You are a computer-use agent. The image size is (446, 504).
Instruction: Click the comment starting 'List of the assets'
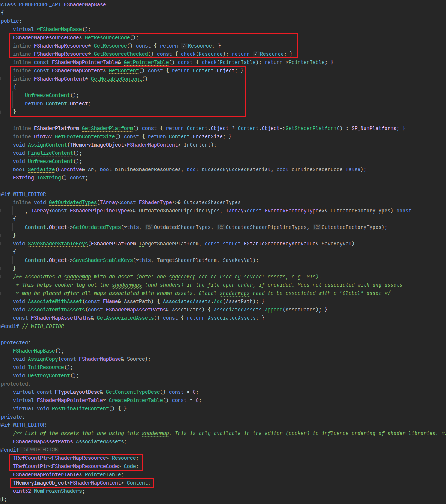click(230, 433)
